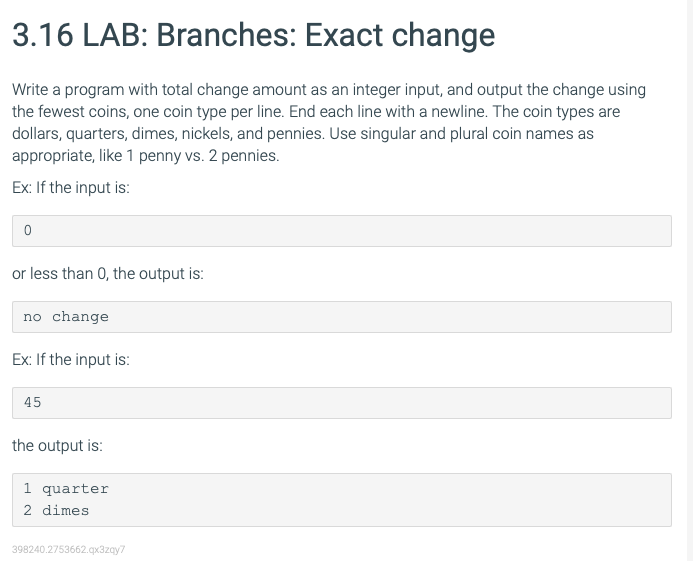
Task: Click the word "quarter" in the output box
Action: [x=75, y=489]
